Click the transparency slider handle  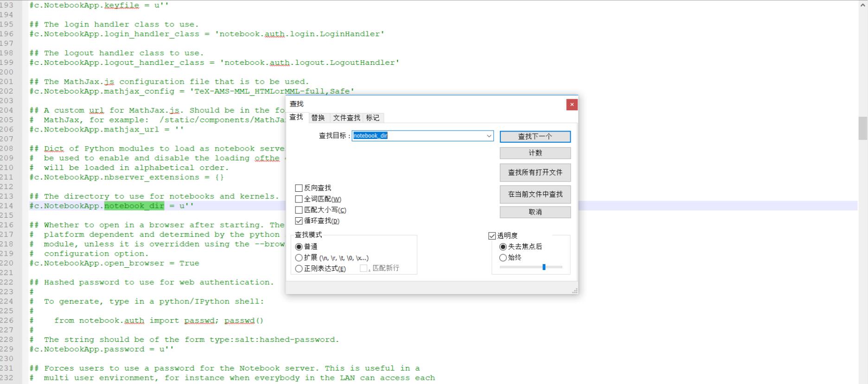point(544,267)
